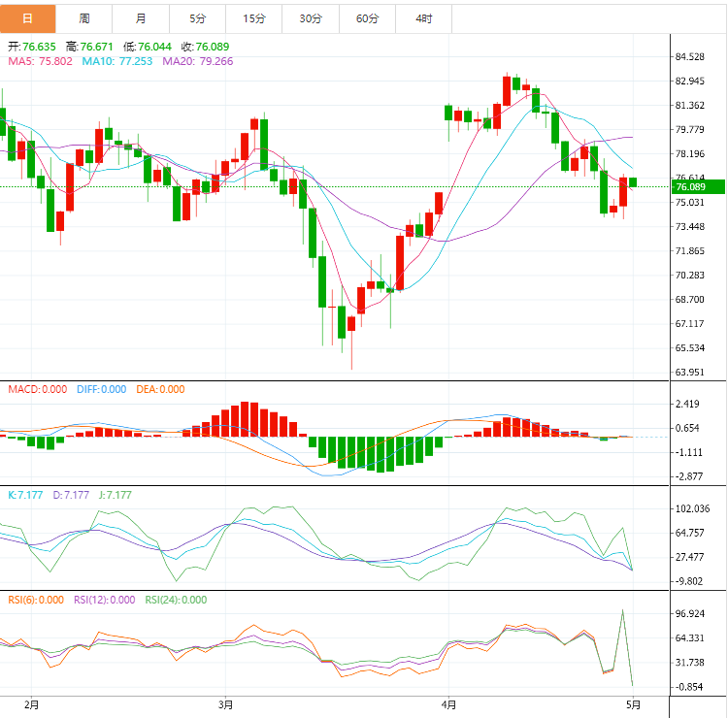Select the 周 weekly chart tab

(x=84, y=18)
